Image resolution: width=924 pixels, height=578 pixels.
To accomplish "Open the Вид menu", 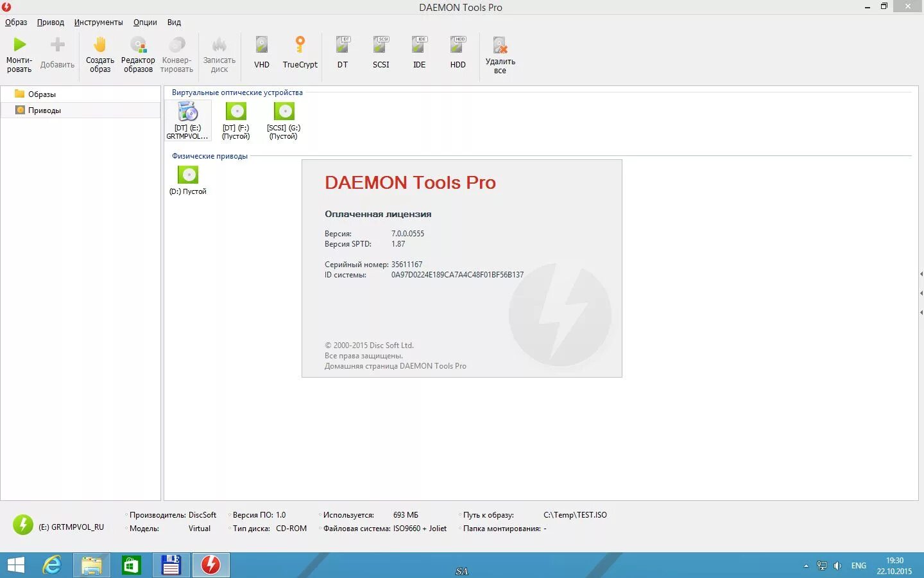I will [x=174, y=22].
